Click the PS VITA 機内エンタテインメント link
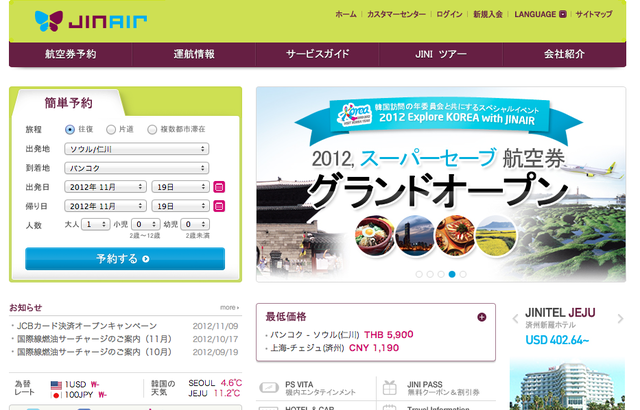 pyautogui.click(x=320, y=388)
